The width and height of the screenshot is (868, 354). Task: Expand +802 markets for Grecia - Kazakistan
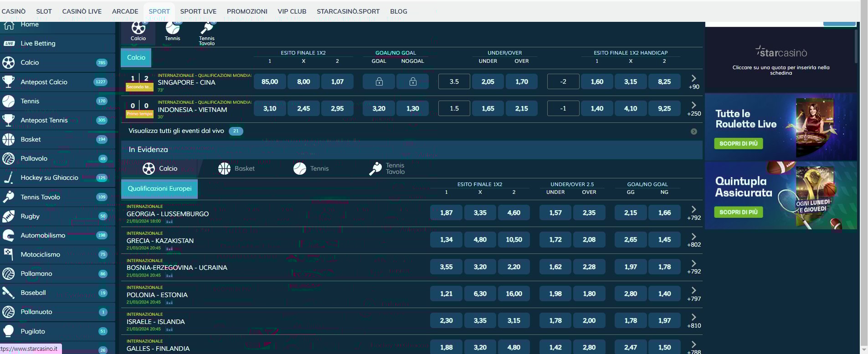pos(694,240)
